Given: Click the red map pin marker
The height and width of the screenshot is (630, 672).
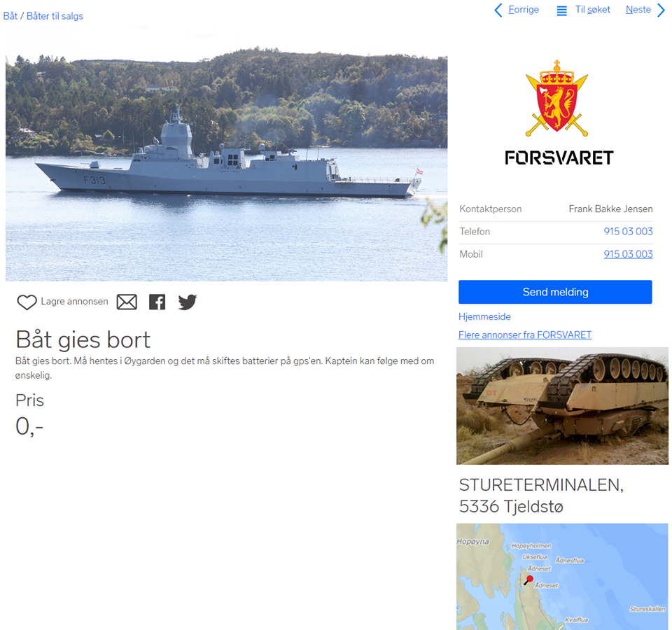Looking at the screenshot, I should click(529, 580).
